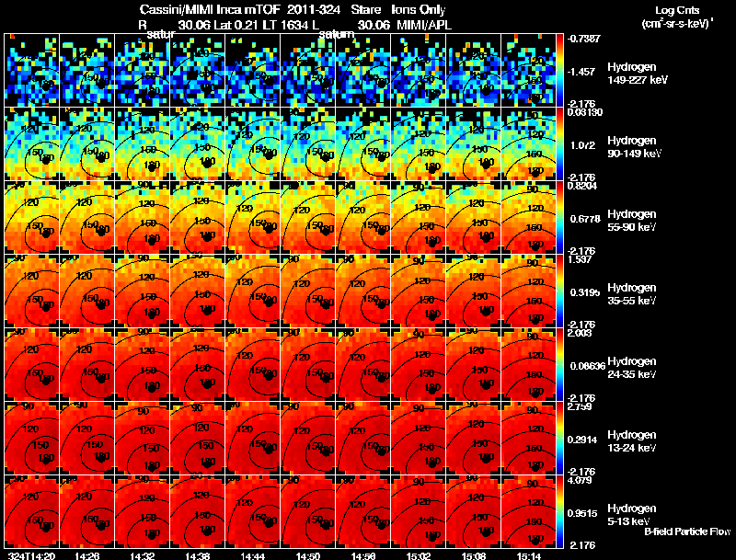The image size is (736, 560).
Task: Open the 24-35 keV panel at 15:02
Action: pos(419,365)
